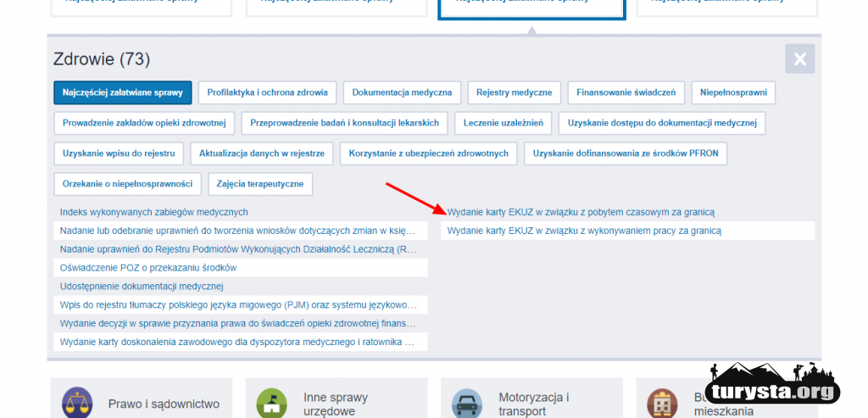Image resolution: width=868 pixels, height=418 pixels.
Task: Filter by Leczenie uzależnień
Action: pyautogui.click(x=504, y=123)
